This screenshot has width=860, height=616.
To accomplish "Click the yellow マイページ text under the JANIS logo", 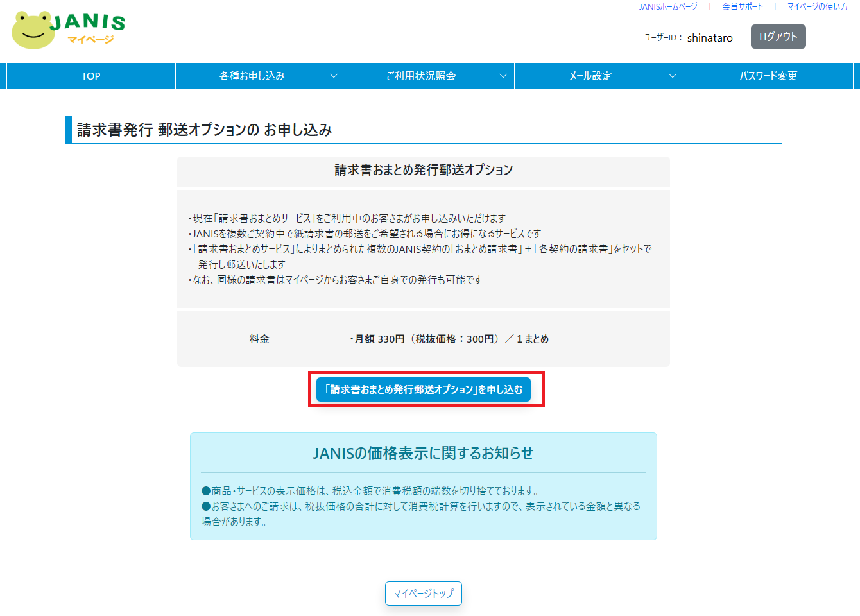I will [90, 40].
